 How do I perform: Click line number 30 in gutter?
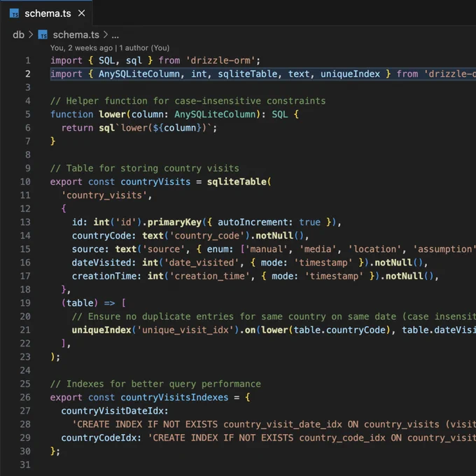pos(25,451)
